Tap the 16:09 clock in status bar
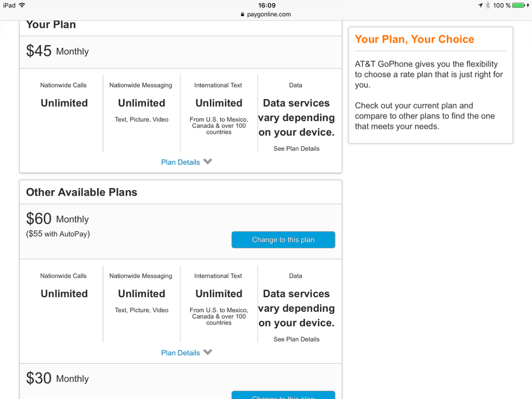Screen dimensions: 532x399 pos(266,5)
